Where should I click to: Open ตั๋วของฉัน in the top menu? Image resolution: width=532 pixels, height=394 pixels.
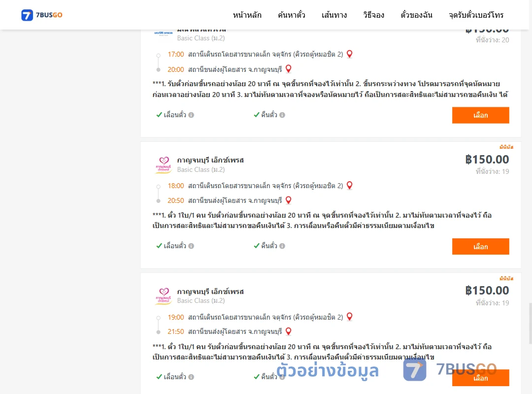tap(416, 15)
